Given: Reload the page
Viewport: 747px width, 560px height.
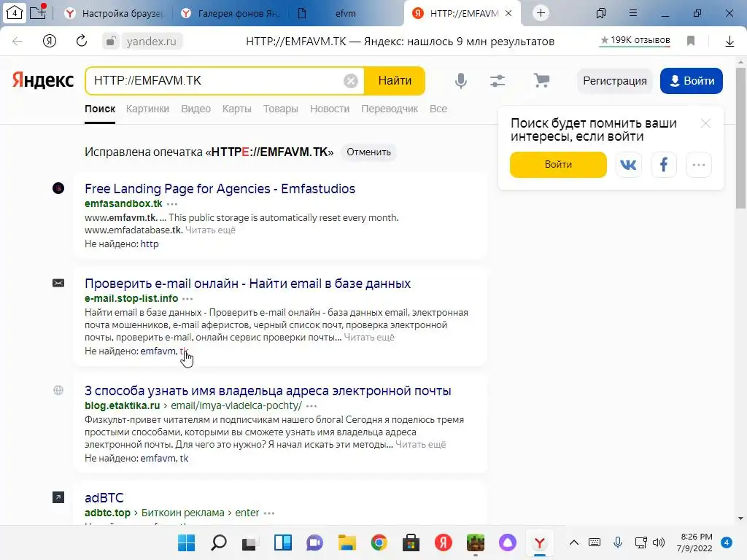Looking at the screenshot, I should tap(82, 41).
